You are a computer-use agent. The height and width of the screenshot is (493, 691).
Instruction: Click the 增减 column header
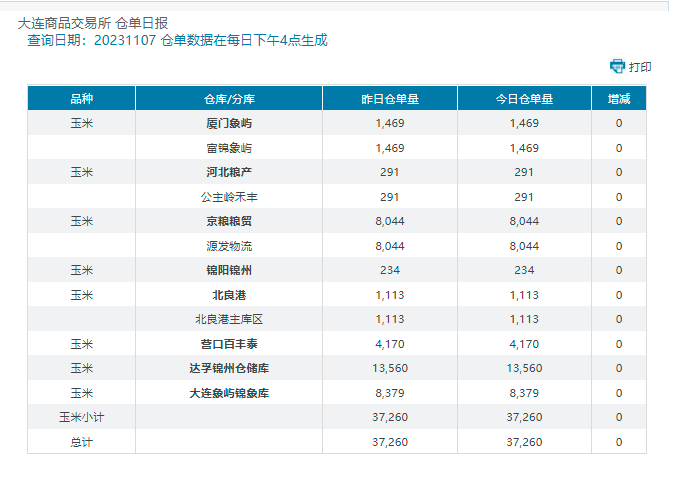point(619,99)
